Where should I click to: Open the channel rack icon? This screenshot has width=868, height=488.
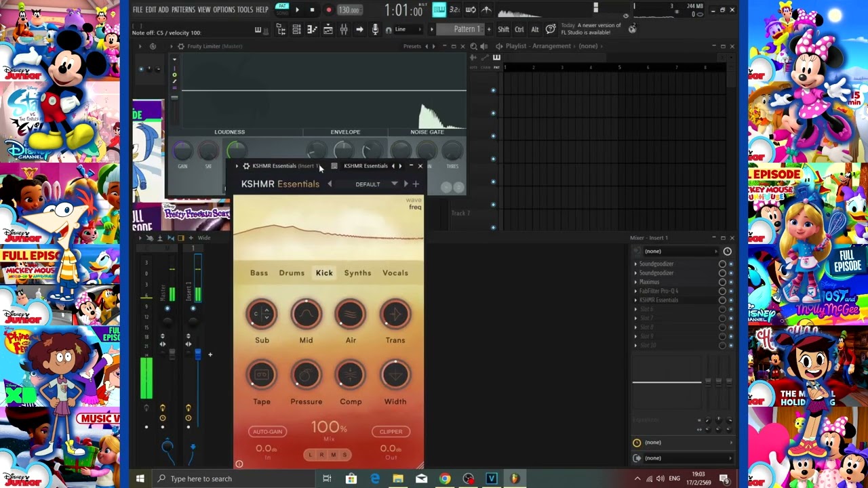pos(296,29)
